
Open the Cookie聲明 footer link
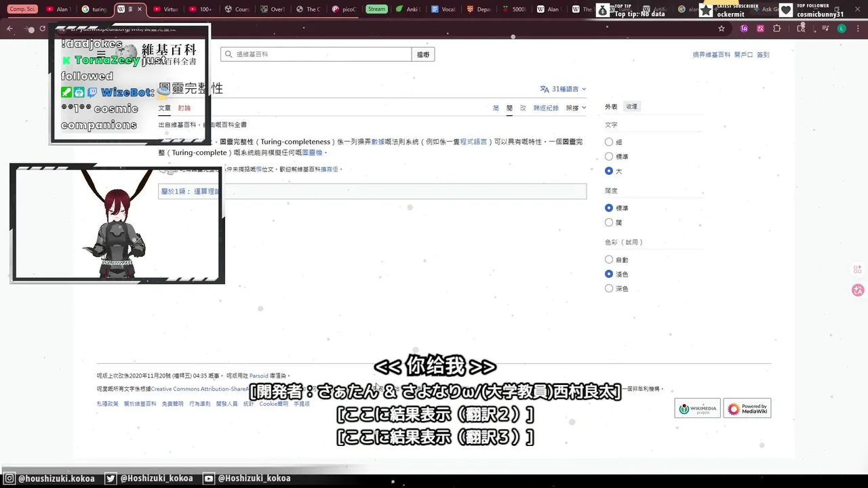(273, 404)
